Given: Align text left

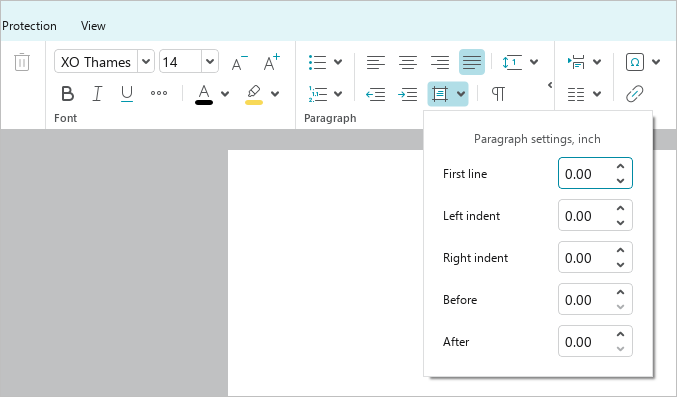Looking at the screenshot, I should [376, 62].
